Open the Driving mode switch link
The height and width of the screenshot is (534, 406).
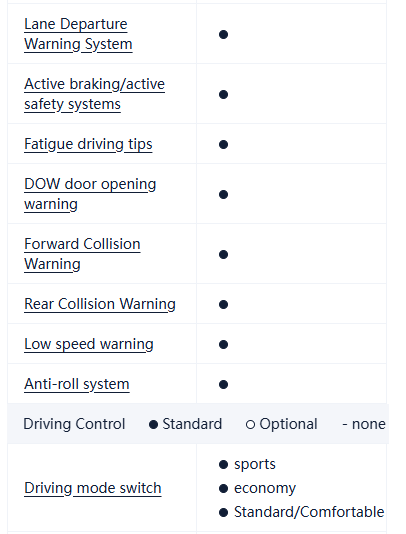(x=93, y=488)
